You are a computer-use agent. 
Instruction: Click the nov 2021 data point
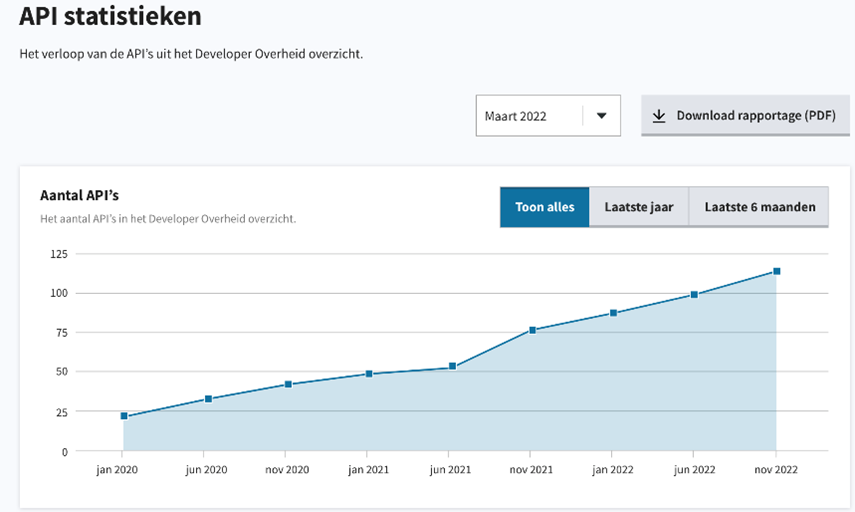click(533, 330)
